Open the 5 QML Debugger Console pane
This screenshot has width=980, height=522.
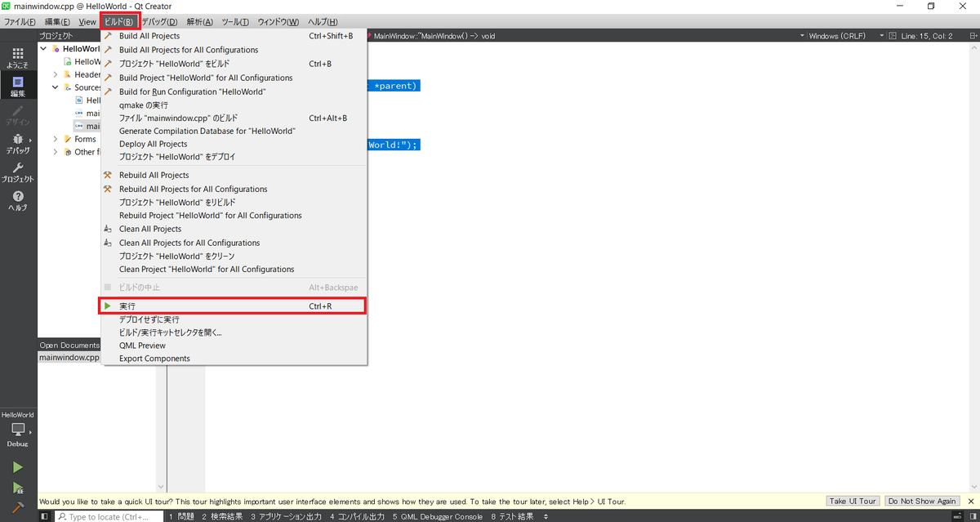click(438, 516)
